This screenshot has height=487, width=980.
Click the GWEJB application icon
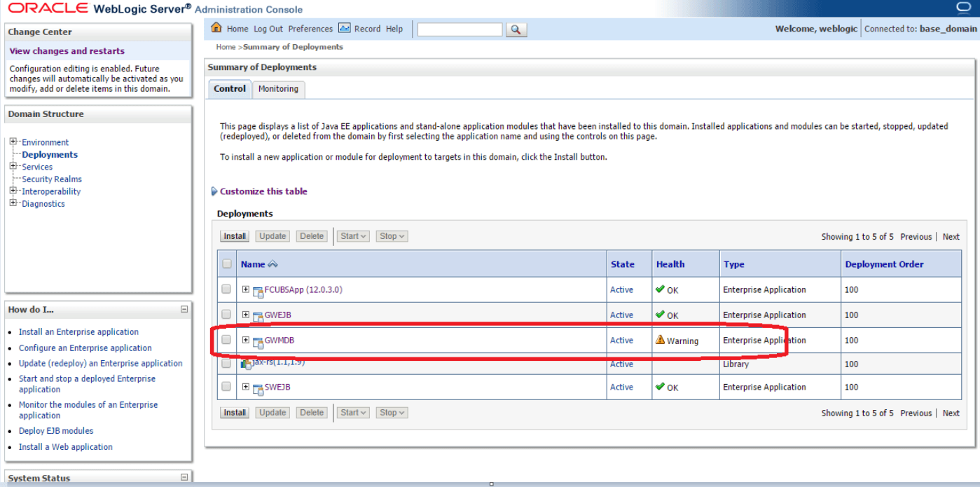click(258, 316)
